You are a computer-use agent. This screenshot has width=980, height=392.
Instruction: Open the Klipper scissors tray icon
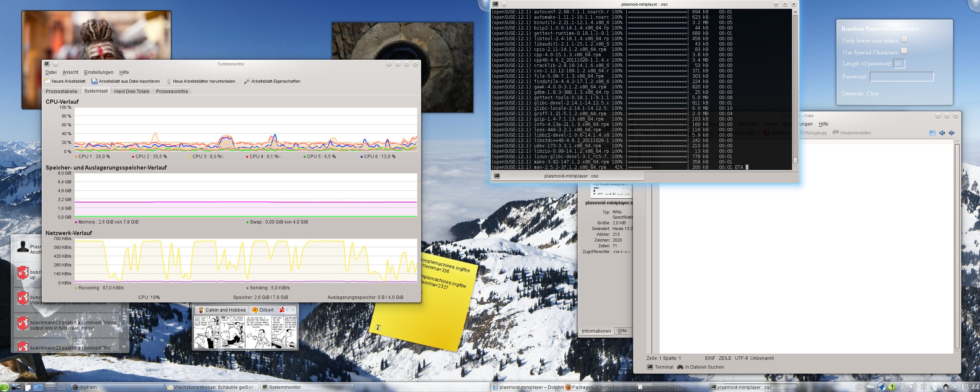click(902, 387)
